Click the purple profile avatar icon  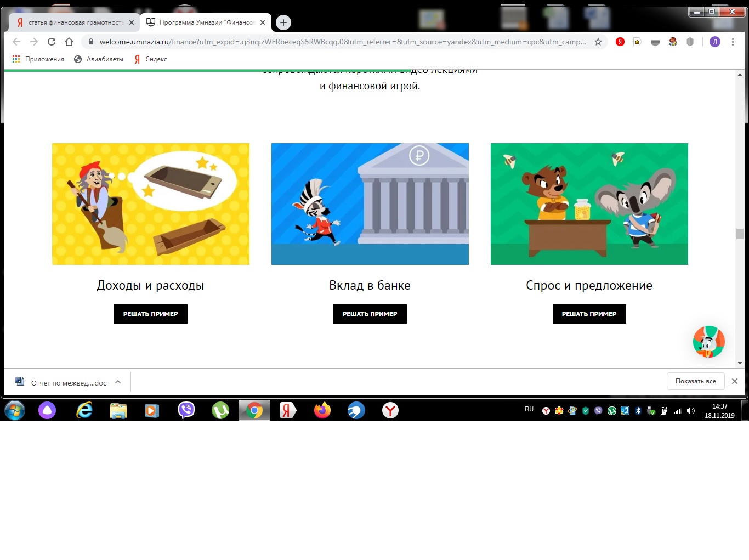click(x=714, y=42)
